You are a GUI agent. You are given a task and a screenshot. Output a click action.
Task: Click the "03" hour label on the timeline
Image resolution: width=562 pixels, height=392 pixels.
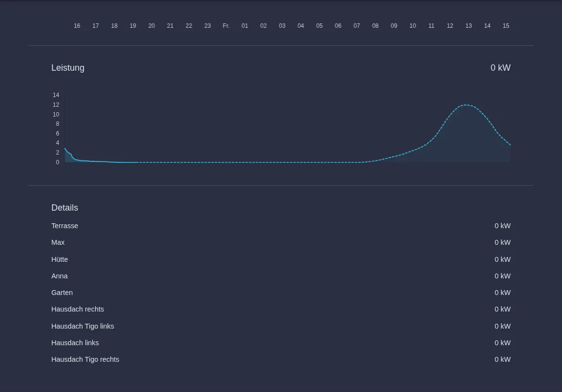click(282, 26)
